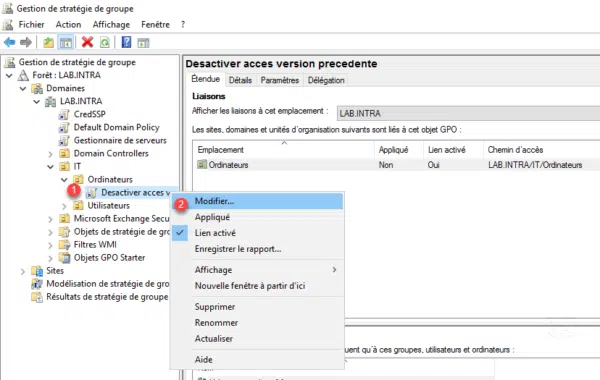
Task: Click the red X delete toolbar icon
Action: (87, 42)
